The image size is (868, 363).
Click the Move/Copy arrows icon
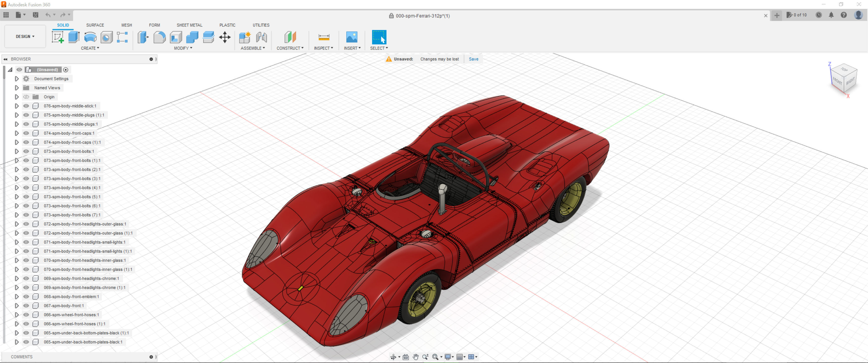click(225, 37)
